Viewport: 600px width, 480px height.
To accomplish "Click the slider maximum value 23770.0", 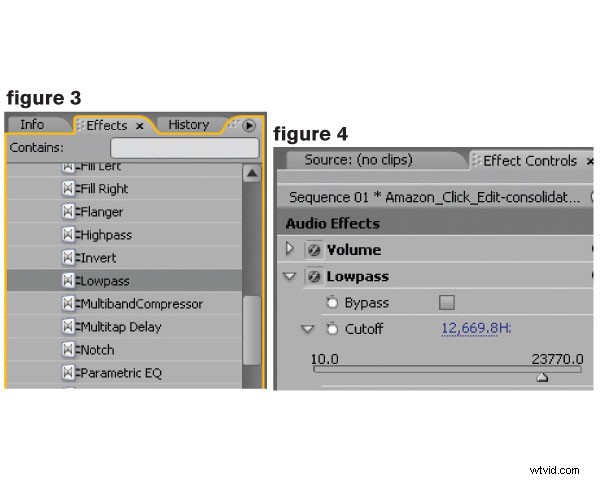I will [557, 359].
